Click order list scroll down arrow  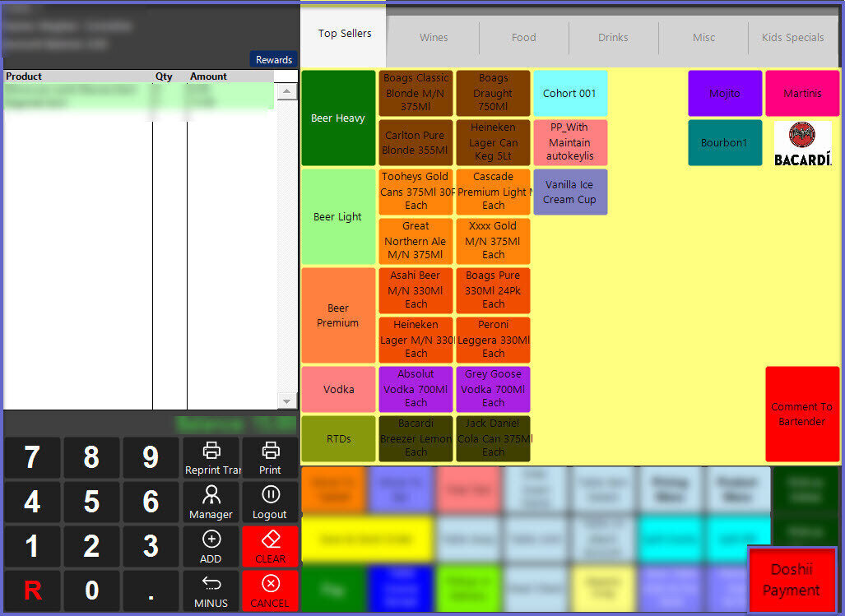click(286, 401)
